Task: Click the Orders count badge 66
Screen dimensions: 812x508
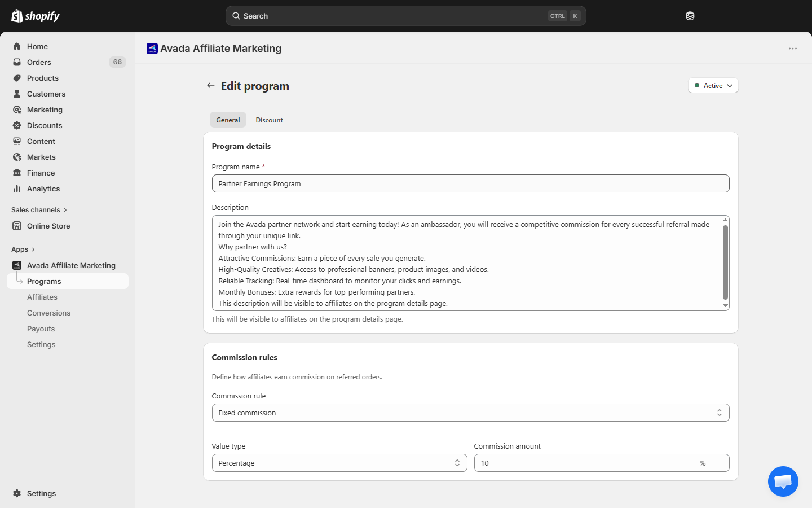Action: pos(117,62)
